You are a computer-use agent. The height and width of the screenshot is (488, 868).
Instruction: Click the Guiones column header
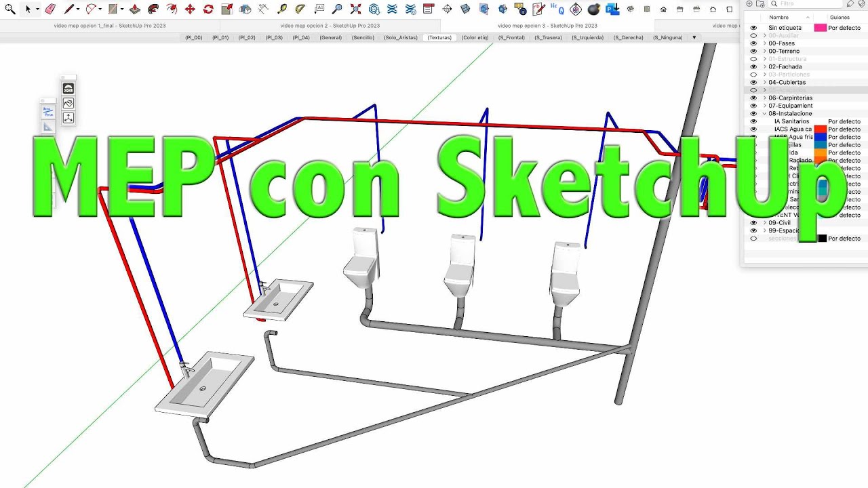[x=840, y=17]
